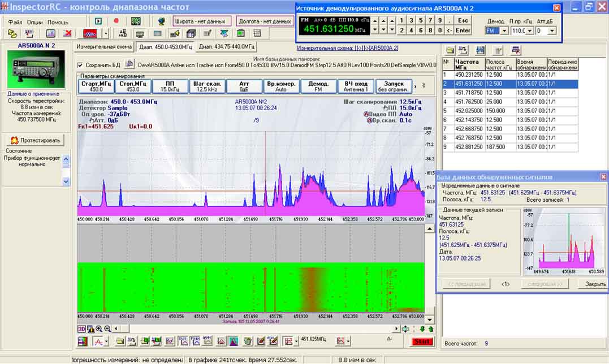Open the folder icon above frequency table
This screenshot has height=364, width=609.
click(450, 50)
